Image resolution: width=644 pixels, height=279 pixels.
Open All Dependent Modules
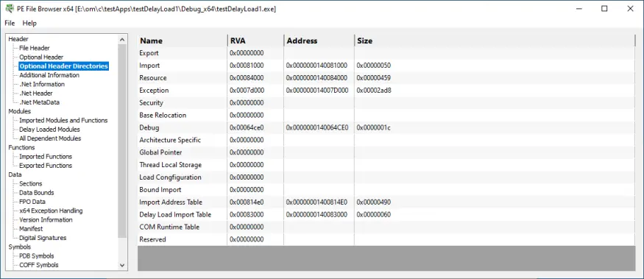pyautogui.click(x=50, y=138)
